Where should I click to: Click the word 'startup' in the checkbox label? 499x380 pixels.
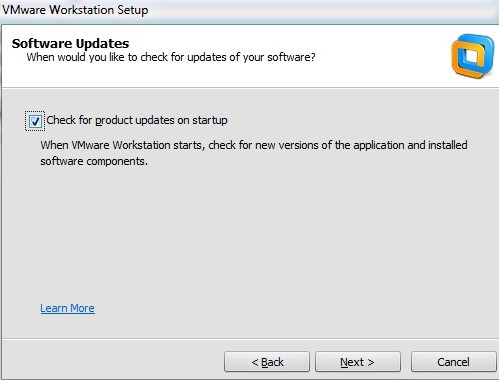pyautogui.click(x=210, y=120)
